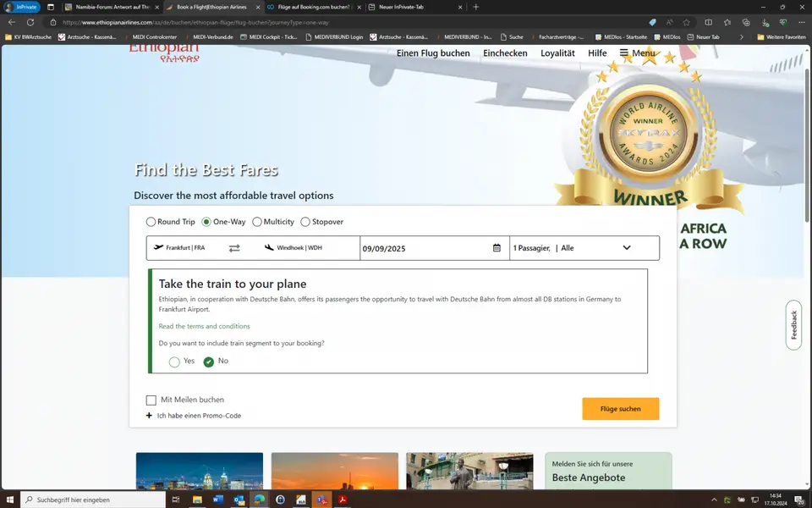This screenshot has width=812, height=508.
Task: Click the swap origin and destination arrows
Action: coord(234,248)
